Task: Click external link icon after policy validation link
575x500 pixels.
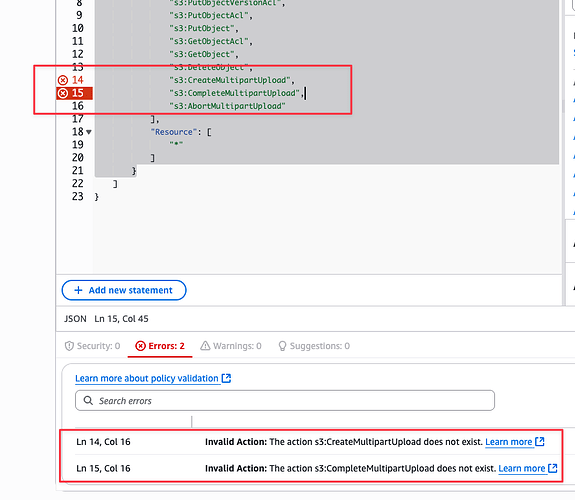Action: click(226, 378)
